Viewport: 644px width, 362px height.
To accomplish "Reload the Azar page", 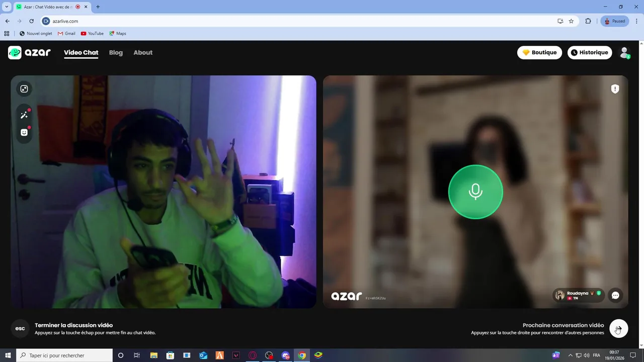I will tap(31, 21).
